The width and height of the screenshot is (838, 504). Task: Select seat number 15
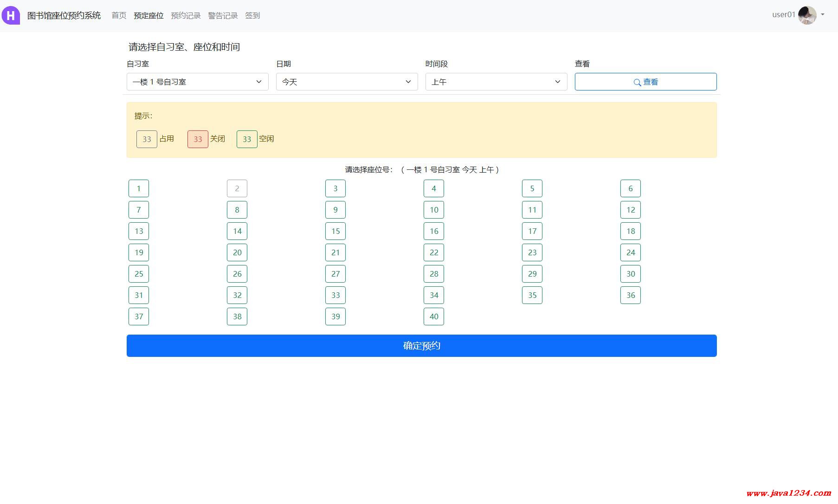point(335,231)
